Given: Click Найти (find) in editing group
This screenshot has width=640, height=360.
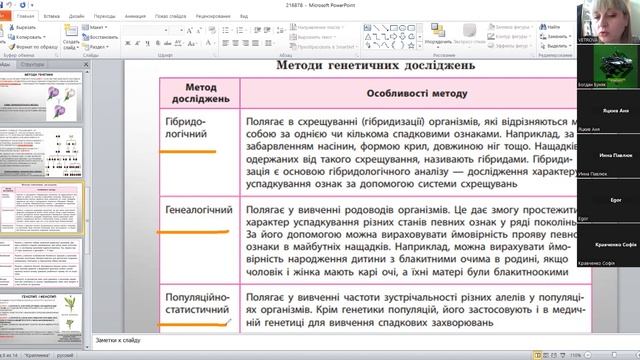Looking at the screenshot, I should 549,27.
